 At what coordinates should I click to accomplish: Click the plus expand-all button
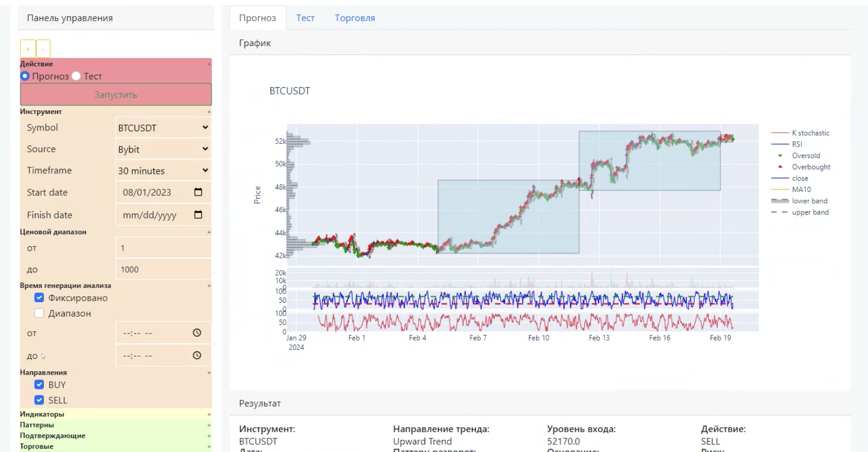[27, 49]
